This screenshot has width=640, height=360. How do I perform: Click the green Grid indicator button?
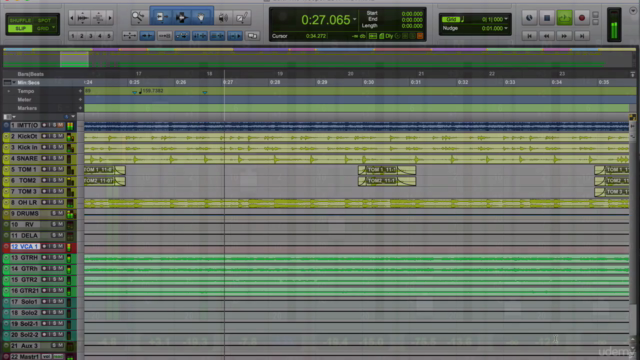tap(451, 20)
